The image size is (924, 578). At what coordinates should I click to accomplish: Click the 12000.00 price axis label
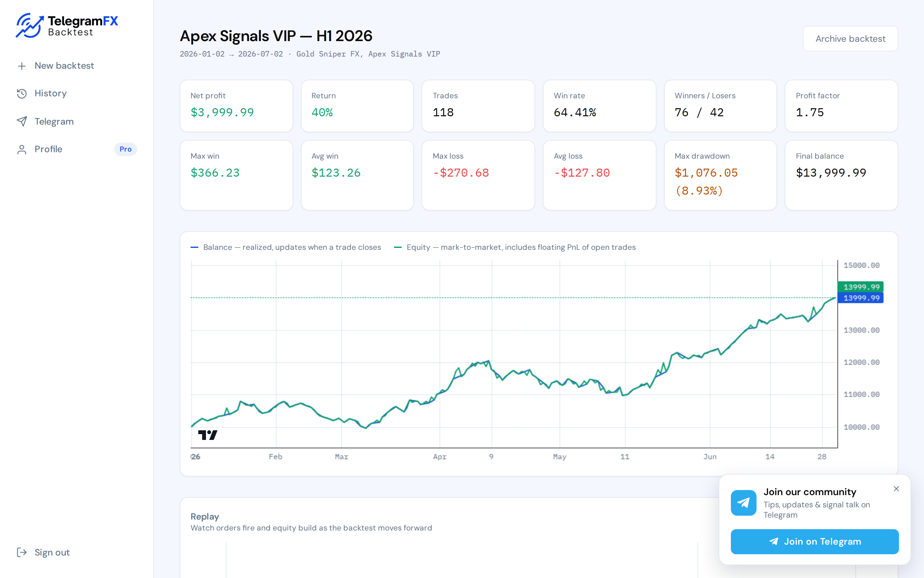[x=861, y=362]
